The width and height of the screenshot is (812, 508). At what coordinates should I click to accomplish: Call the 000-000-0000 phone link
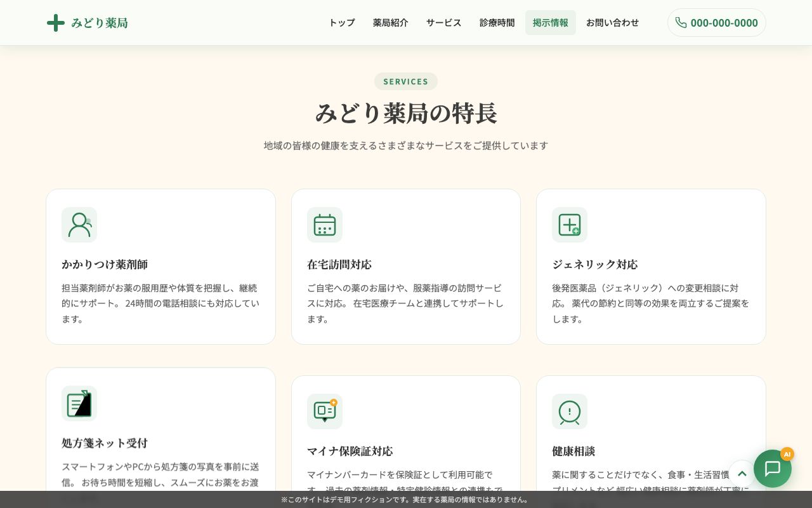(x=724, y=23)
